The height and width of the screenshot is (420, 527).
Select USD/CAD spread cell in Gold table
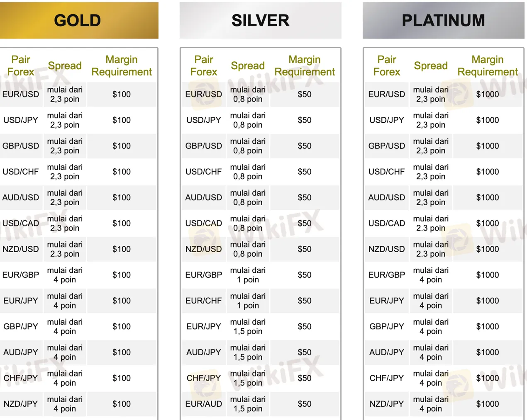point(65,223)
